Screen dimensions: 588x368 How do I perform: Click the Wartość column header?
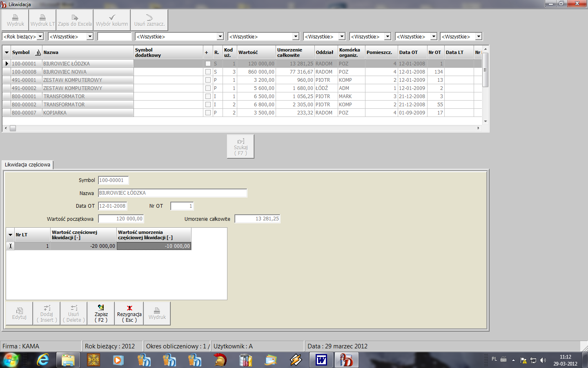click(256, 52)
